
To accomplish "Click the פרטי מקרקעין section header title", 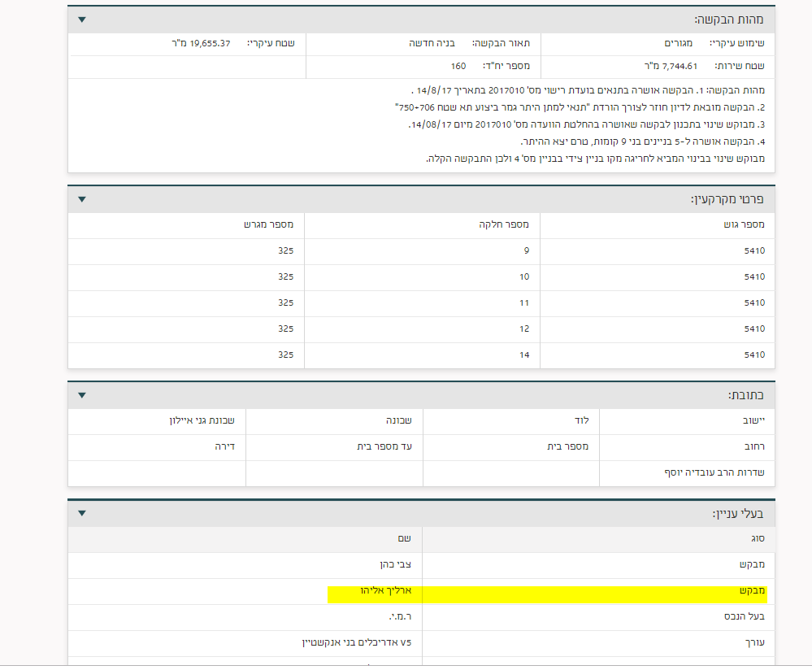I will pyautogui.click(x=727, y=199).
